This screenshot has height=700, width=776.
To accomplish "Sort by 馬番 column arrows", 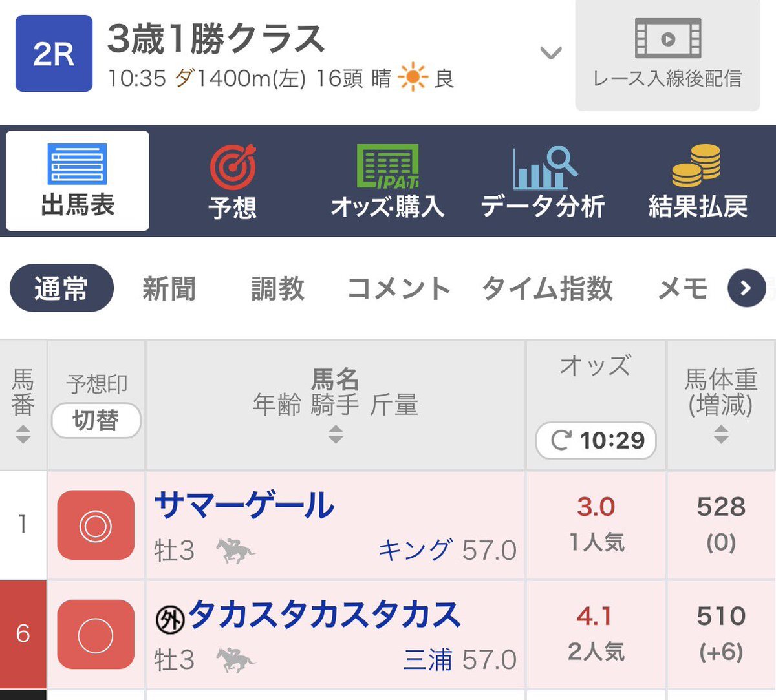I will click(23, 434).
